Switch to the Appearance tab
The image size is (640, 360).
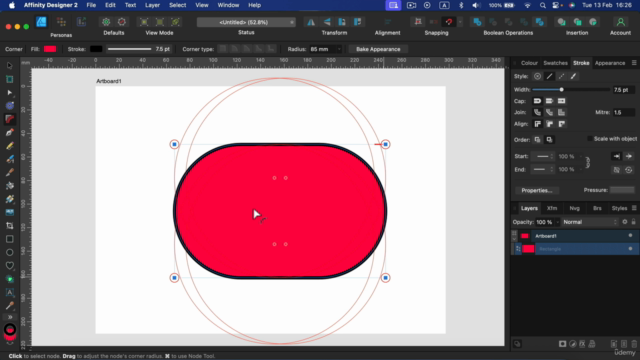click(610, 63)
